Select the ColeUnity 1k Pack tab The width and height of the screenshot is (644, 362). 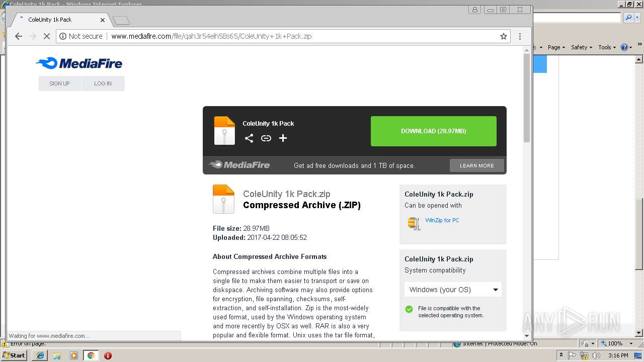click(59, 20)
